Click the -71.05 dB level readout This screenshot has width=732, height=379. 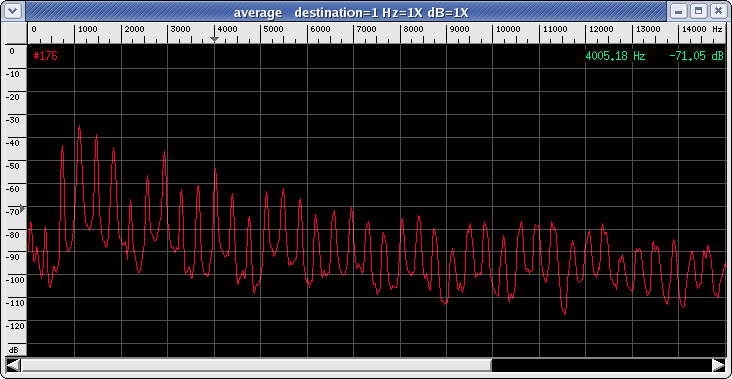point(696,56)
